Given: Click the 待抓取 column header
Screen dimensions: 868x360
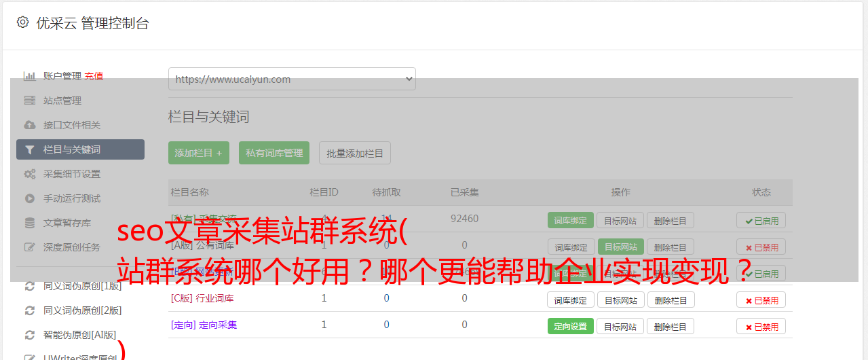Looking at the screenshot, I should [386, 192].
